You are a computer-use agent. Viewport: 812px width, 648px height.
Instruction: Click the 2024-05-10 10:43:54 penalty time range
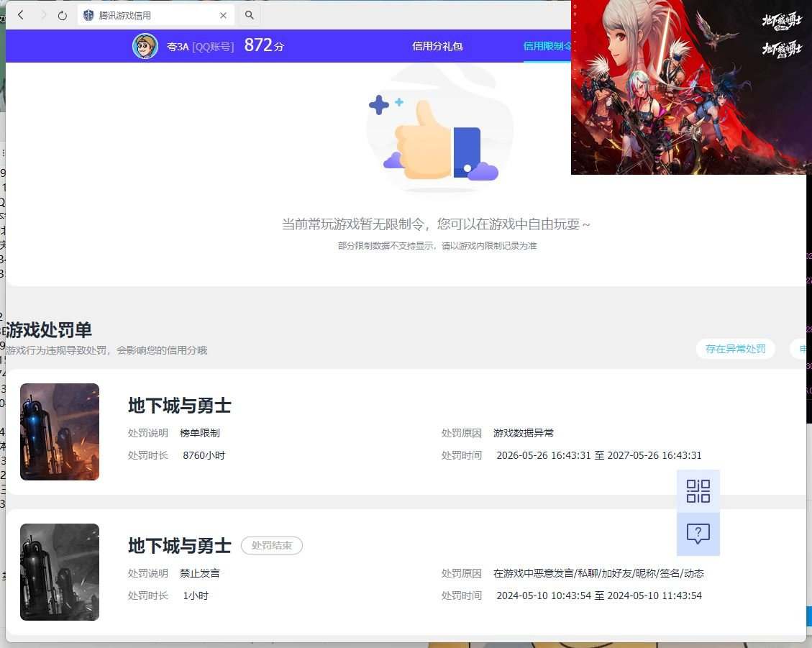click(x=598, y=595)
